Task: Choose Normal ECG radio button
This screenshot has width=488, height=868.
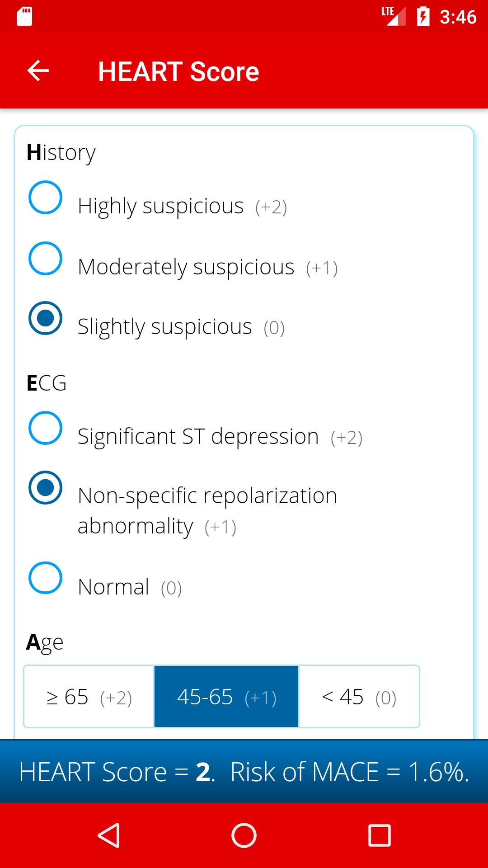Action: point(45,578)
